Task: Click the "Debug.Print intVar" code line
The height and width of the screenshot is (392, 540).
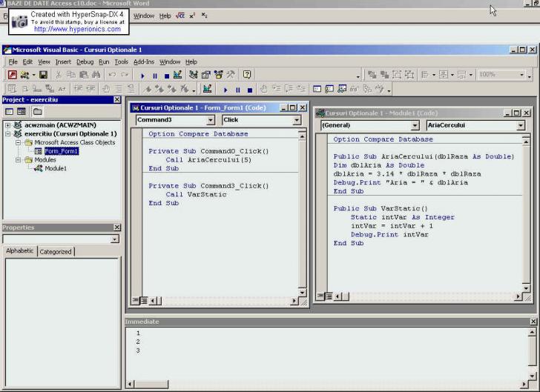Action: pyautogui.click(x=389, y=235)
